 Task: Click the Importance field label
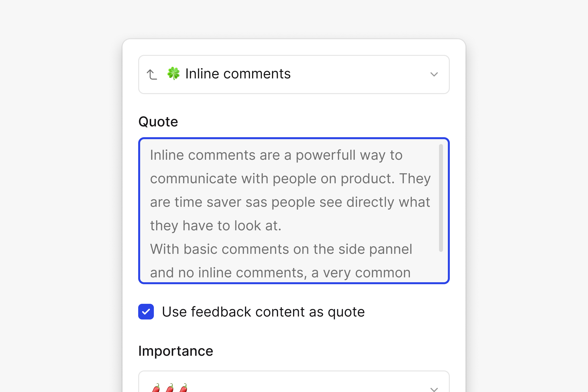point(175,351)
